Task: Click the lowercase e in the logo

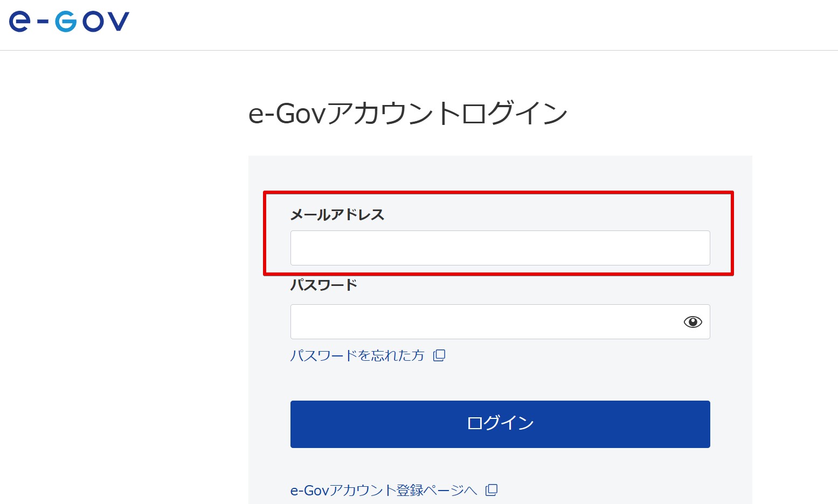Action: pyautogui.click(x=19, y=22)
